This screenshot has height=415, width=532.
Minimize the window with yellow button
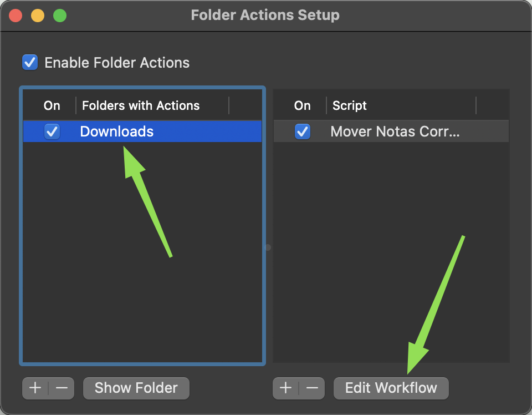(38, 16)
